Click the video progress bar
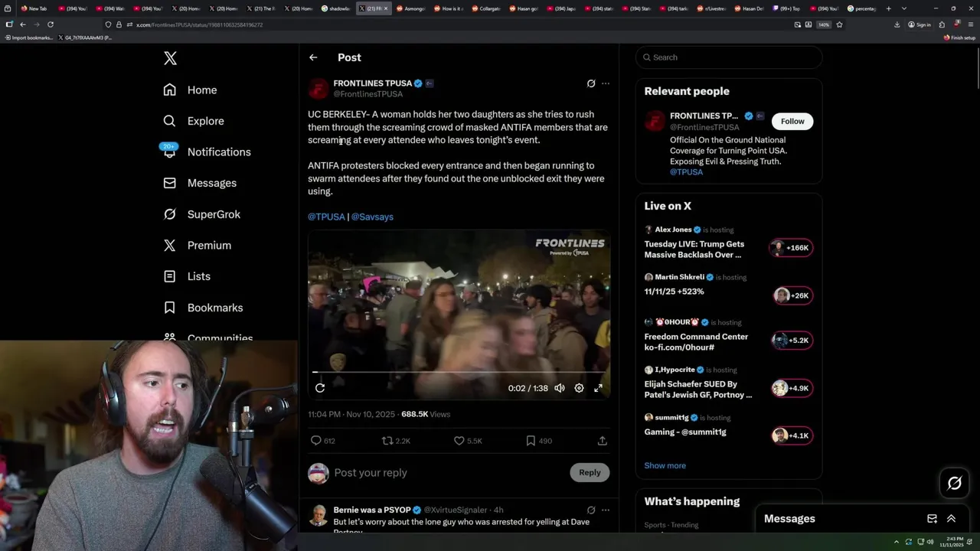980x551 pixels. coord(459,372)
